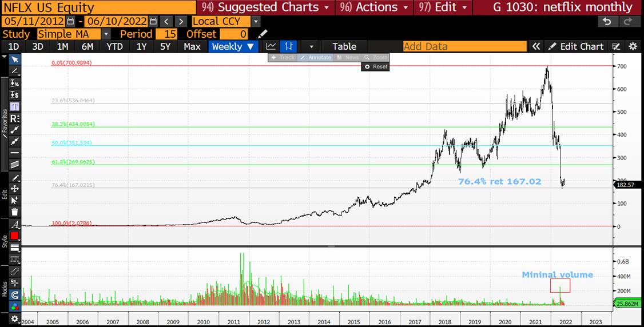Toggle the magnet snap mode
This screenshot has width=644, height=327.
click(x=15, y=294)
